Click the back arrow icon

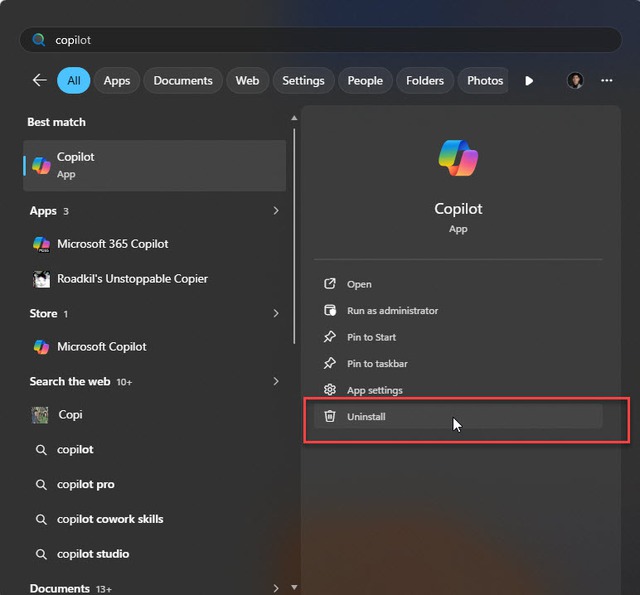[40, 80]
